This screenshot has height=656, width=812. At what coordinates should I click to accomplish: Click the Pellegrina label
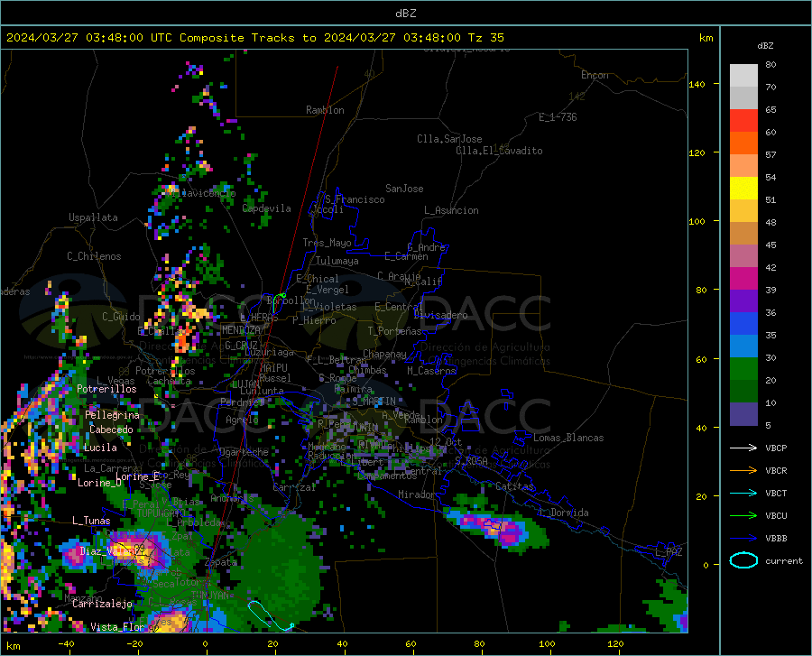point(112,415)
